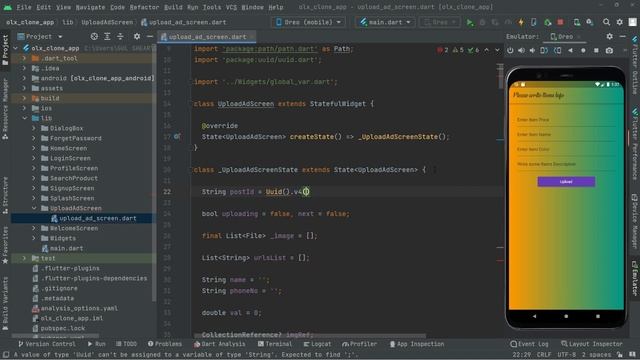Expand all in Project panel
The width and height of the screenshot is (640, 360).
point(107,36)
